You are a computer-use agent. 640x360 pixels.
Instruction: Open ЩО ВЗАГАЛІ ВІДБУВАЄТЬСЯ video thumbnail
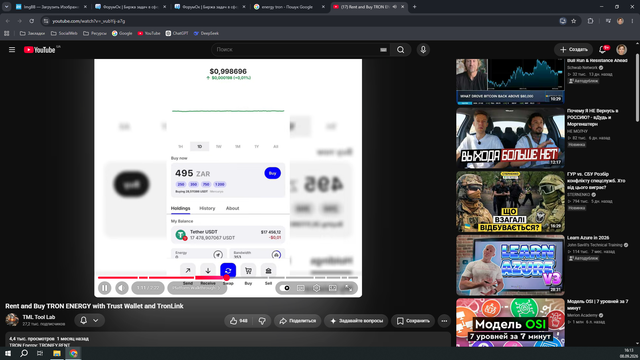tap(510, 202)
